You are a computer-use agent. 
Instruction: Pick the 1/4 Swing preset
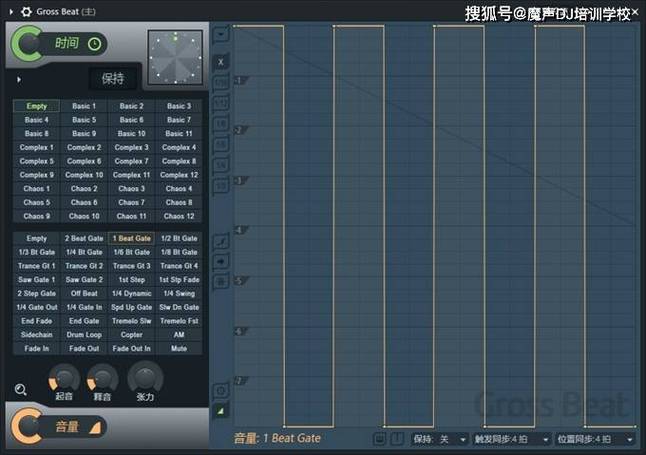coord(179,293)
